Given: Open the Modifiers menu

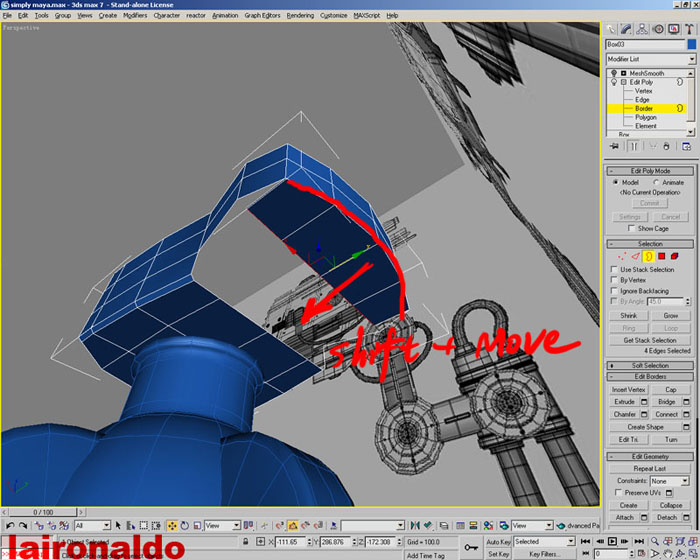Looking at the screenshot, I should [135, 16].
